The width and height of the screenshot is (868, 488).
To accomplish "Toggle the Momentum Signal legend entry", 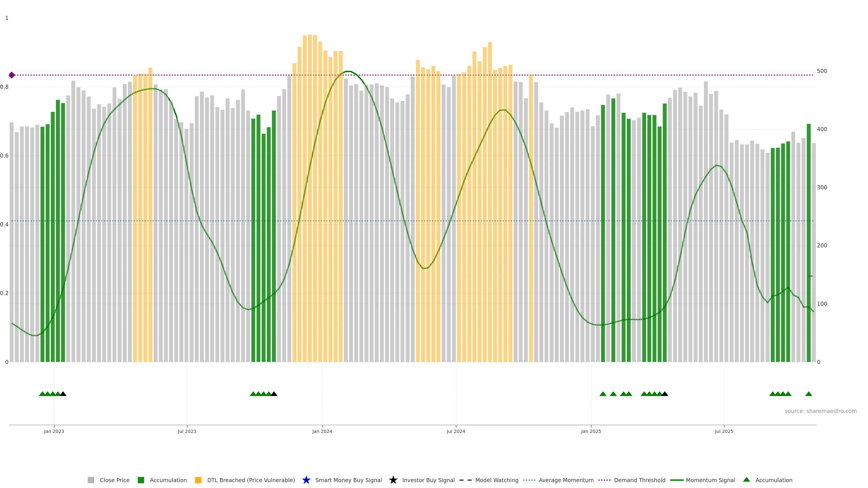I will (x=710, y=480).
